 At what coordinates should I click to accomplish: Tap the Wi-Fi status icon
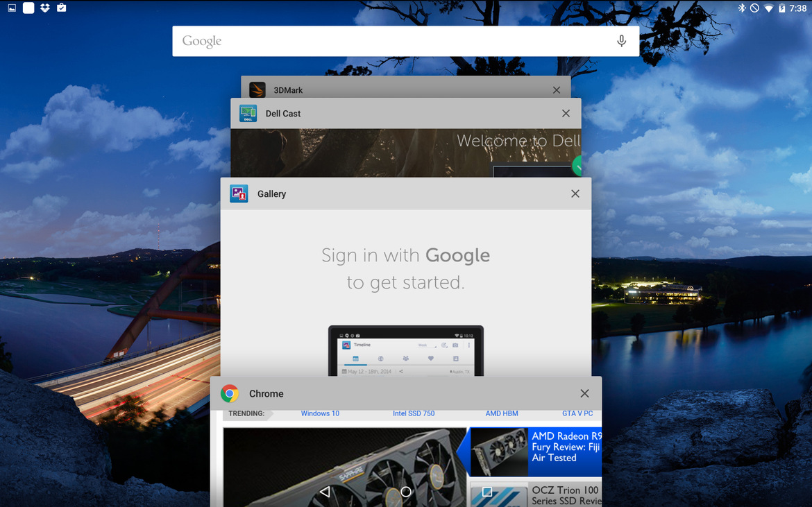point(769,8)
